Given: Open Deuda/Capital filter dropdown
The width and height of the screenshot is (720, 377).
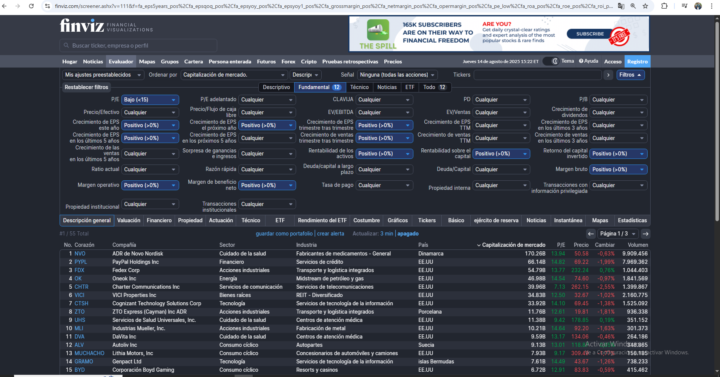Looking at the screenshot, I should pos(501,169).
